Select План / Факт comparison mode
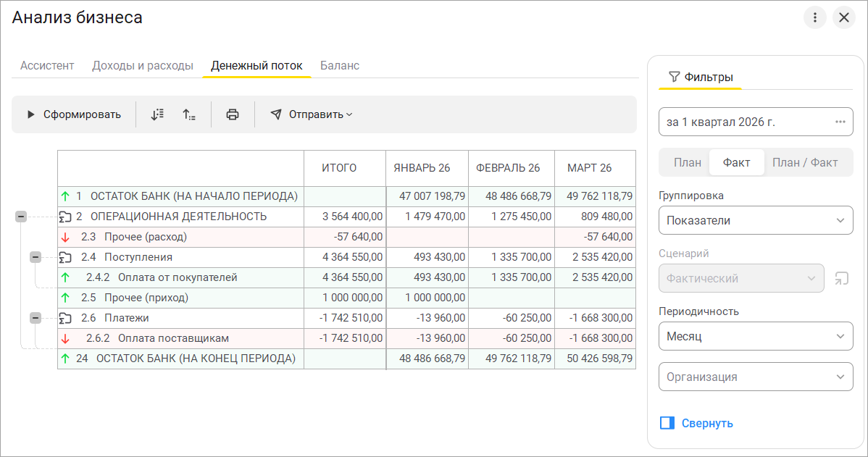 (x=805, y=163)
